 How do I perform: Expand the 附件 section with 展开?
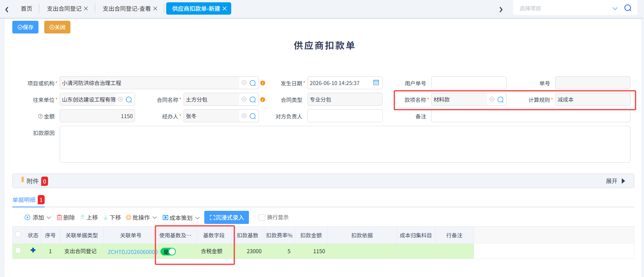tap(616, 181)
